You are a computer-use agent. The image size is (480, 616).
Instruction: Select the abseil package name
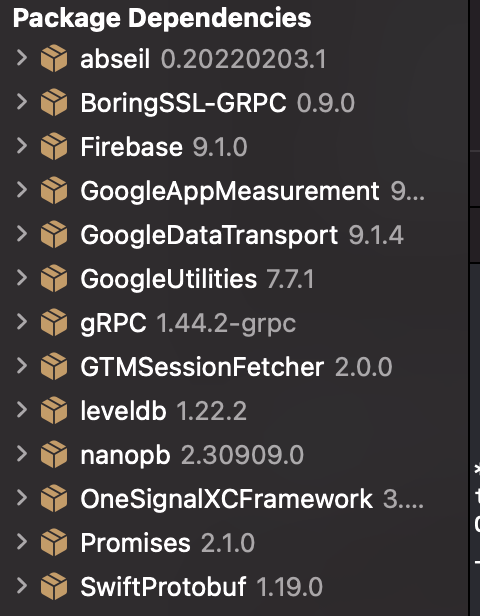115,59
